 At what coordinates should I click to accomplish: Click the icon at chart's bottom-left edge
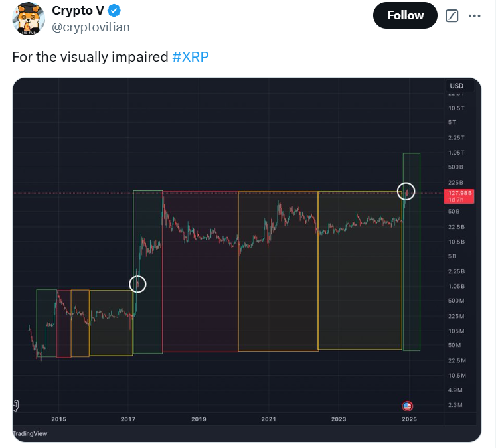coord(15,406)
